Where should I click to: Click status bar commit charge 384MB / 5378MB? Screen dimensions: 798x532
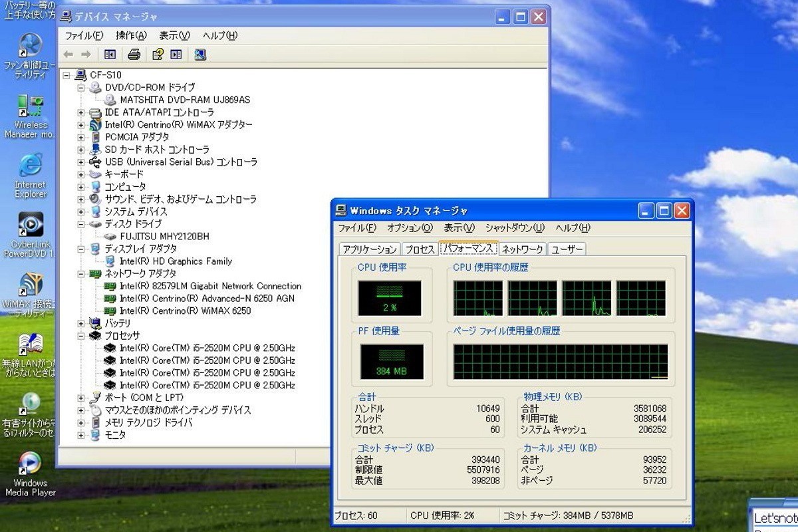pos(569,516)
